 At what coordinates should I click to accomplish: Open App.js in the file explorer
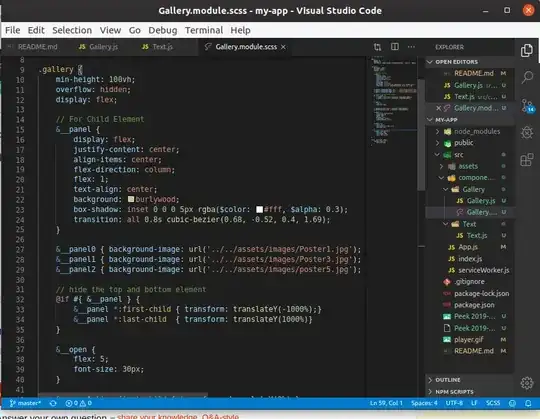pos(468,247)
